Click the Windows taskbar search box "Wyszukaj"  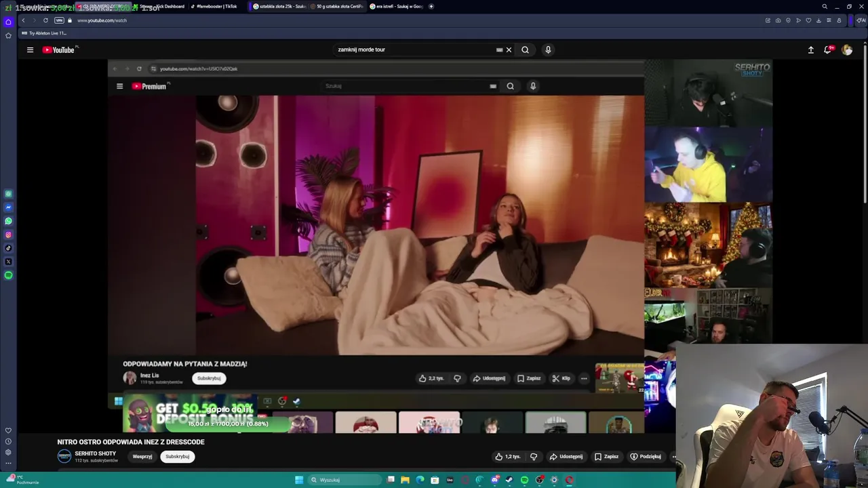(344, 480)
